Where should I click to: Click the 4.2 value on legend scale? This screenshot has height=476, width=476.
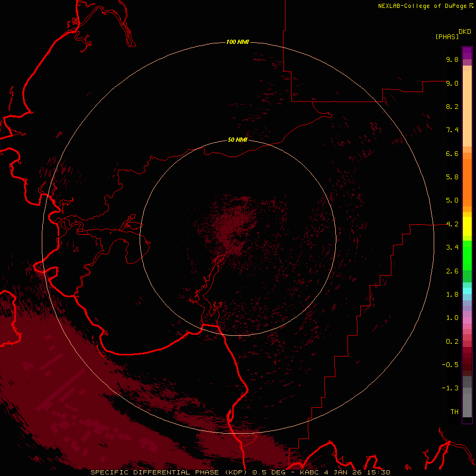click(x=452, y=224)
